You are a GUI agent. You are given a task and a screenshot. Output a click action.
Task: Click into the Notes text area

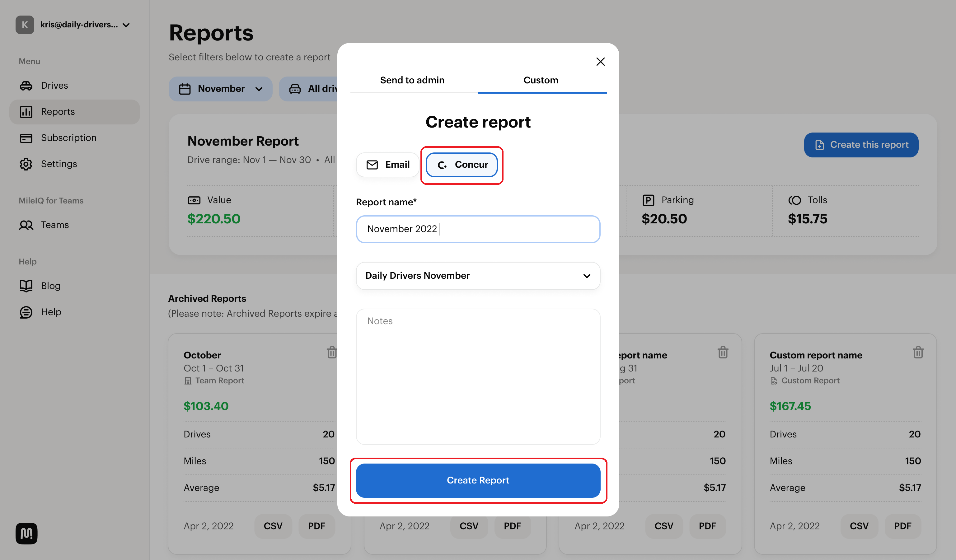478,376
